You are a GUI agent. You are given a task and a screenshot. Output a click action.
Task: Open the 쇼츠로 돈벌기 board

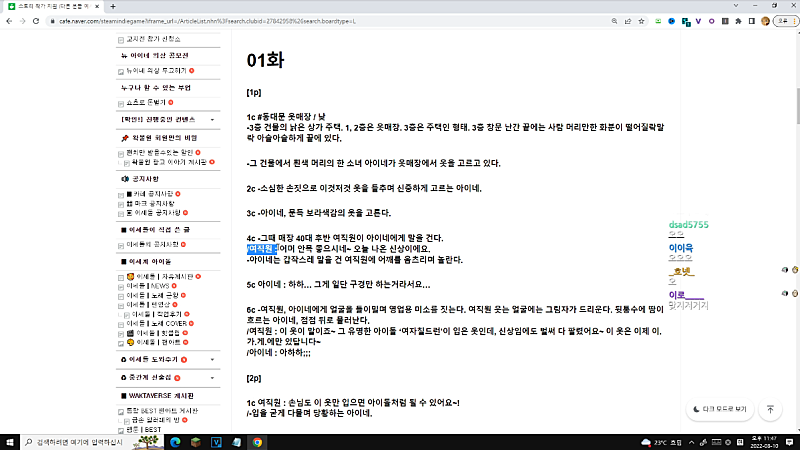147,102
